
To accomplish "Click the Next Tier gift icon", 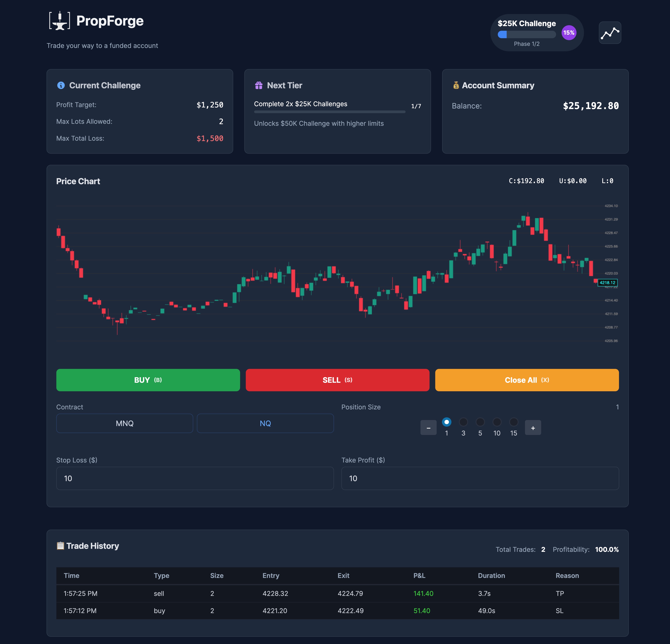I will (258, 85).
